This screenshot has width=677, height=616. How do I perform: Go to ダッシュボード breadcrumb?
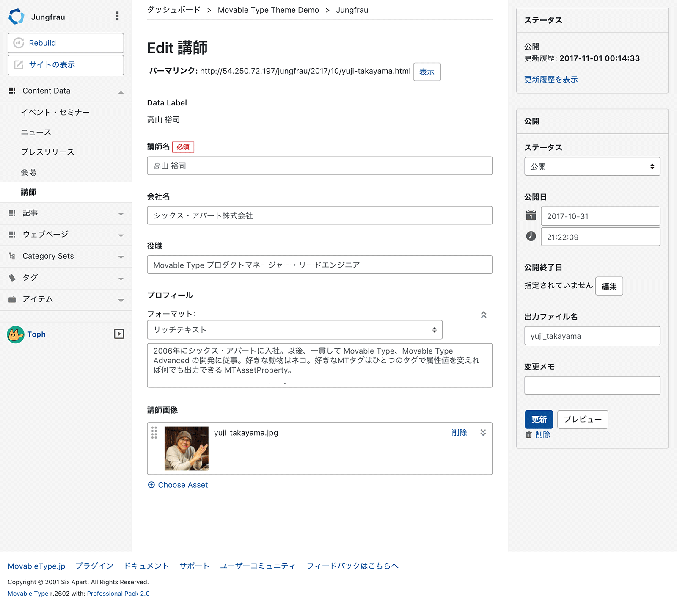174,10
